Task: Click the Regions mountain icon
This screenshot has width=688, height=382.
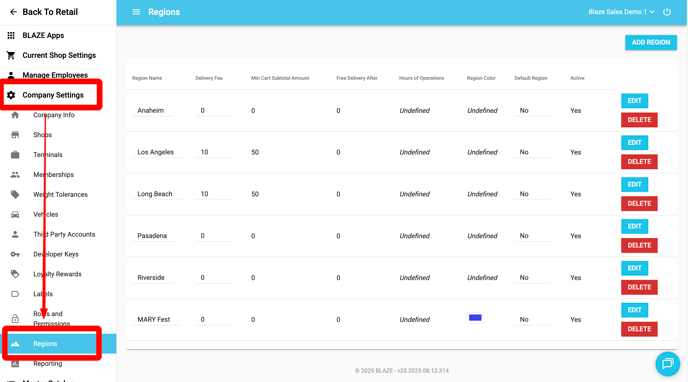Action: tap(15, 343)
